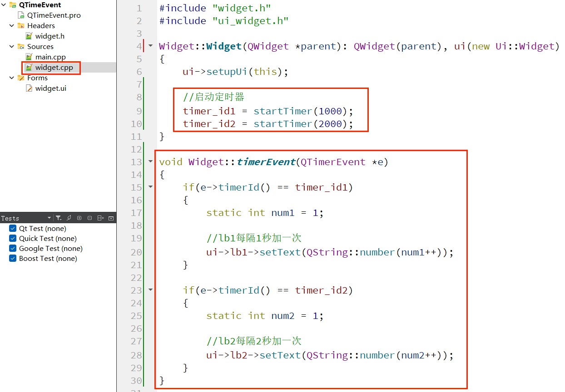Screen dimensions: 565x392
Task: Click on ui->setupUi(this); code
Action: (236, 72)
